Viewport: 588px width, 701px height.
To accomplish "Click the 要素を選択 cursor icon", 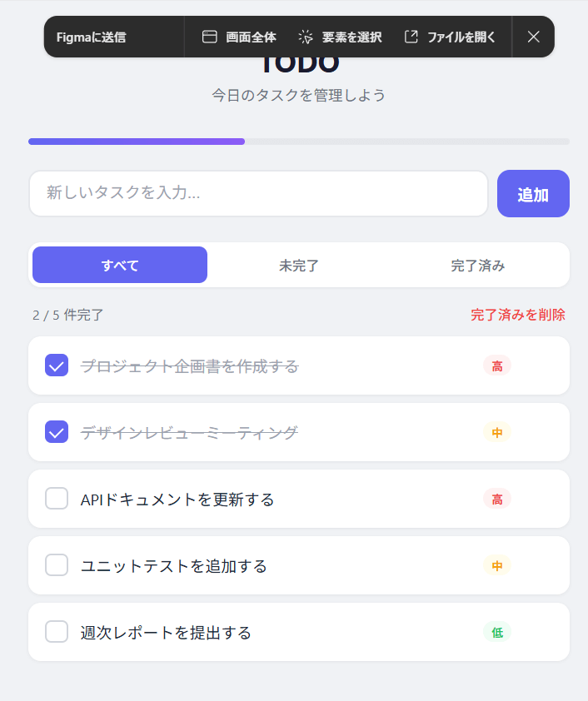I will tap(306, 37).
